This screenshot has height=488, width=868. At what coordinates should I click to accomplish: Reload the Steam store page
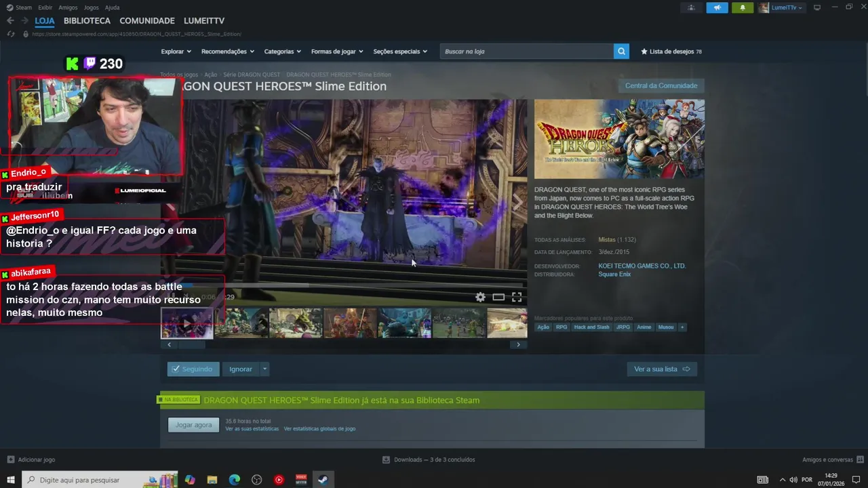pyautogui.click(x=11, y=34)
